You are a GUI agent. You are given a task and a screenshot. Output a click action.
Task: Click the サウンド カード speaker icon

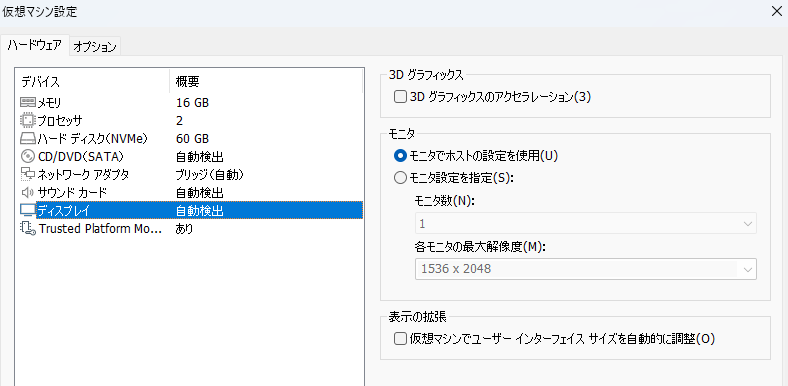[28, 192]
